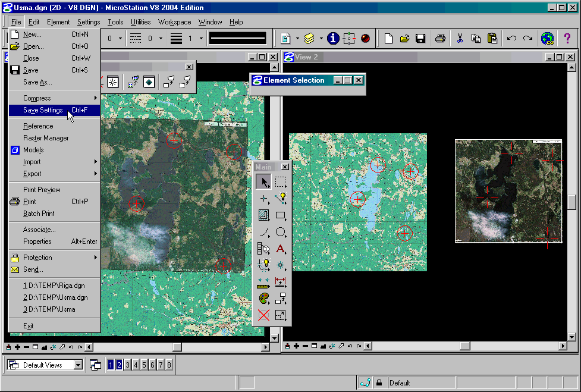Click View 2 vertical scrollbar down arrow

(571, 337)
